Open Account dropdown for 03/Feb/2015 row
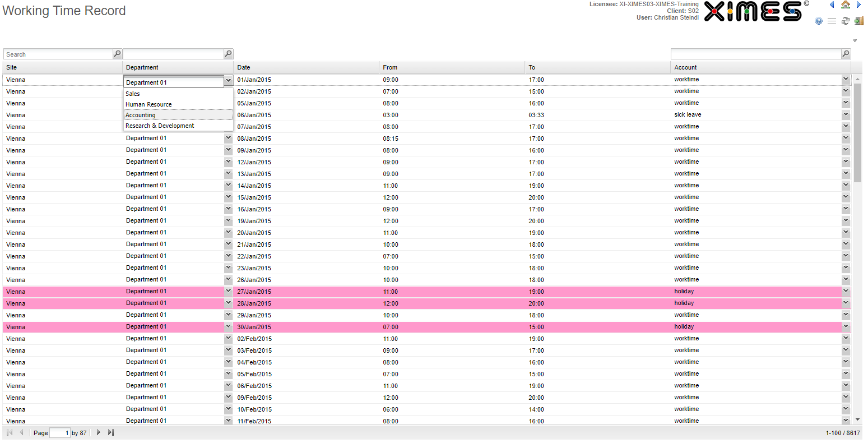 point(846,350)
